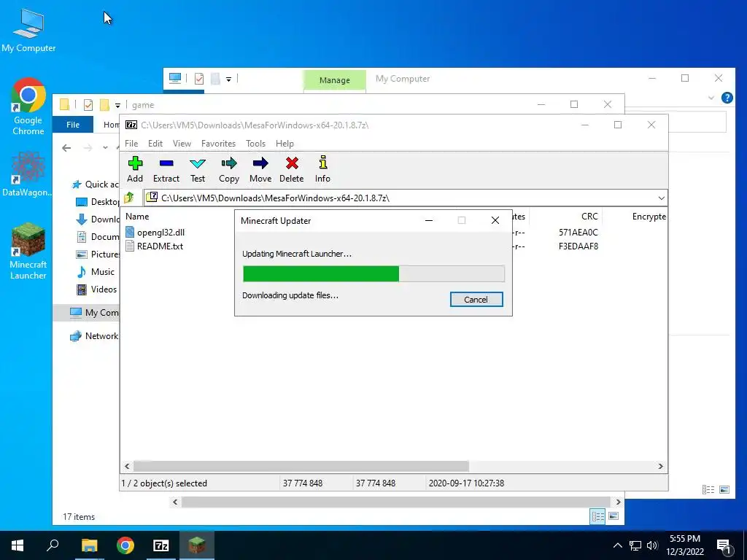The height and width of the screenshot is (560, 747).
Task: Click the taskbar search magnifier
Action: pos(53,545)
